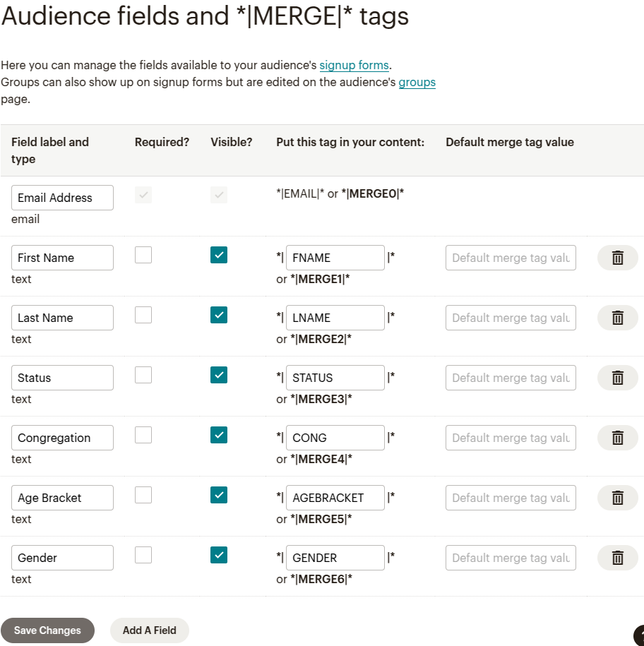Enable Required checkbox for Gender
The height and width of the screenshot is (646, 644).
(x=143, y=555)
